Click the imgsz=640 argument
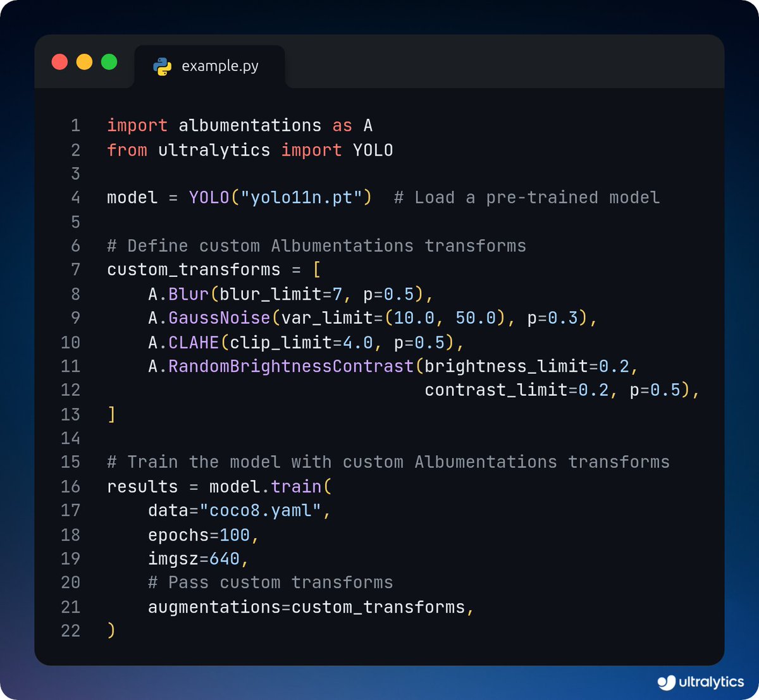 (194, 559)
